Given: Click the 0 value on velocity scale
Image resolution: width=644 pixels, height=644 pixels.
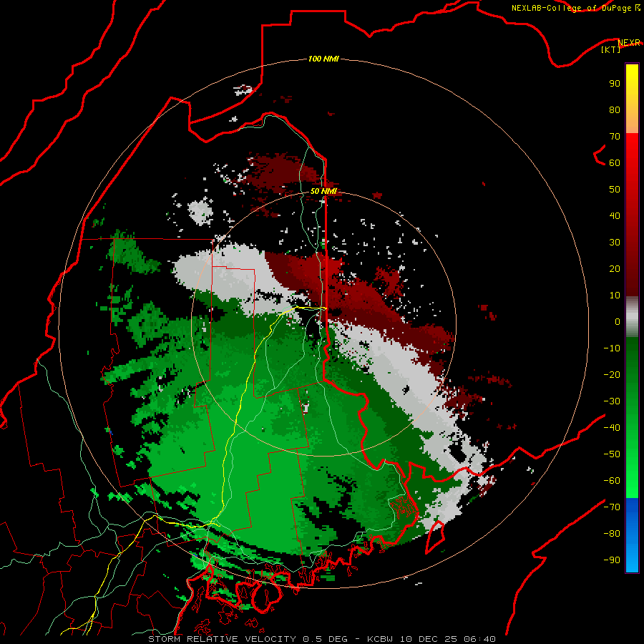Looking at the screenshot, I should tap(618, 321).
